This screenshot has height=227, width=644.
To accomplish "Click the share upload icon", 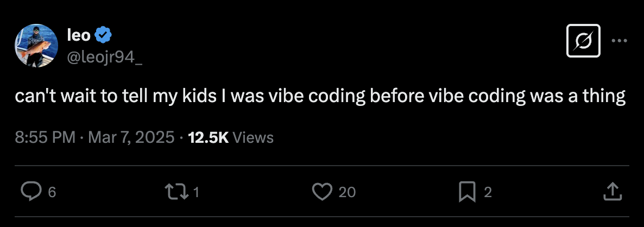I will [x=613, y=192].
